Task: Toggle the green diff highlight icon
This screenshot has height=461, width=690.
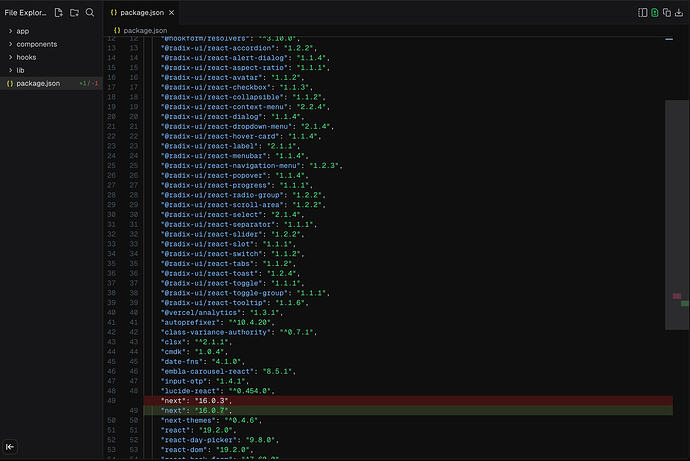Action: [x=655, y=13]
